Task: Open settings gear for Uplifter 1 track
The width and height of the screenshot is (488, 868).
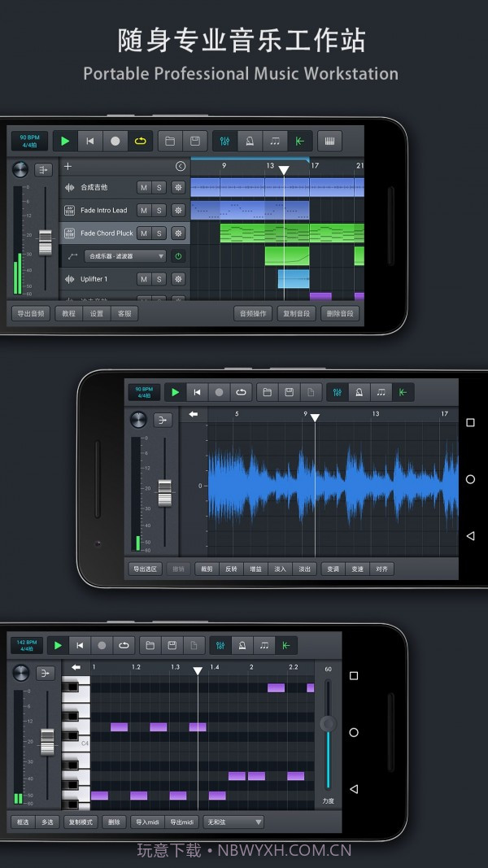Action: coord(178,279)
